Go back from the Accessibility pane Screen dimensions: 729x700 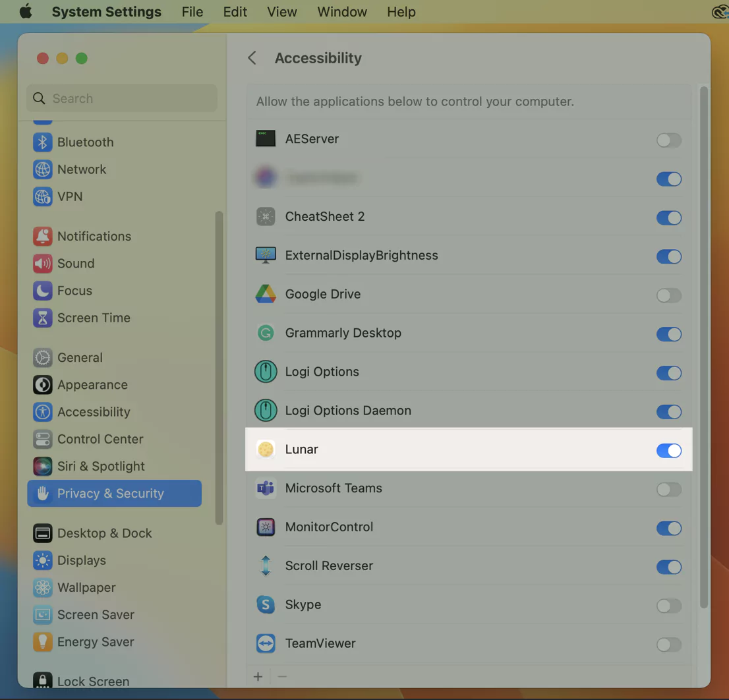[x=252, y=58]
